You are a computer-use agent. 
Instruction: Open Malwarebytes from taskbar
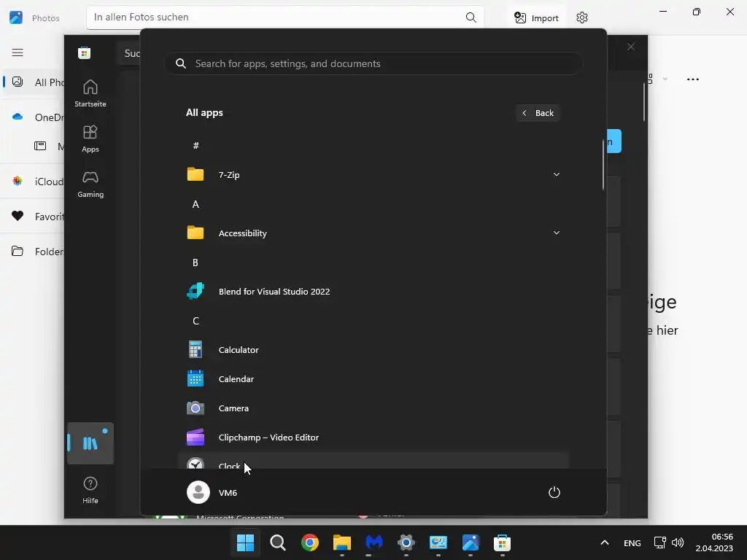(374, 542)
